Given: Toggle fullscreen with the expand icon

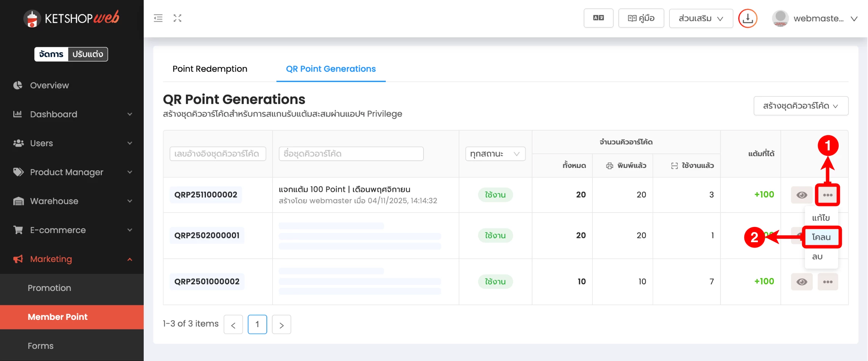Looking at the screenshot, I should point(177,18).
